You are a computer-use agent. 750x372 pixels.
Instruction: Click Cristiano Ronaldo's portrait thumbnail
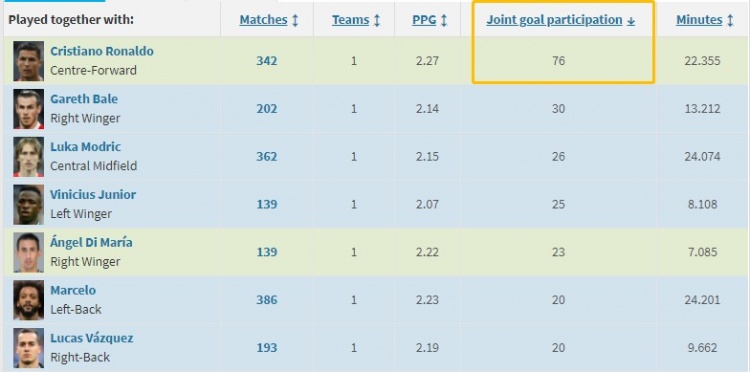tap(29, 61)
